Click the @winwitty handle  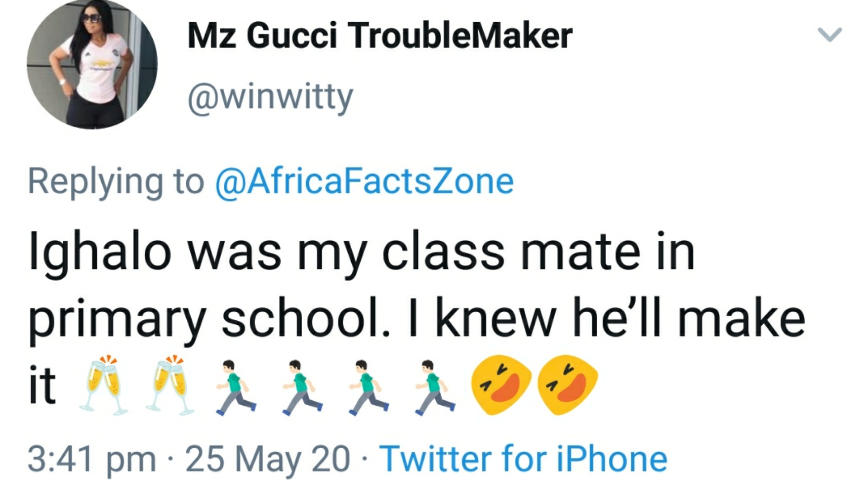click(x=270, y=97)
